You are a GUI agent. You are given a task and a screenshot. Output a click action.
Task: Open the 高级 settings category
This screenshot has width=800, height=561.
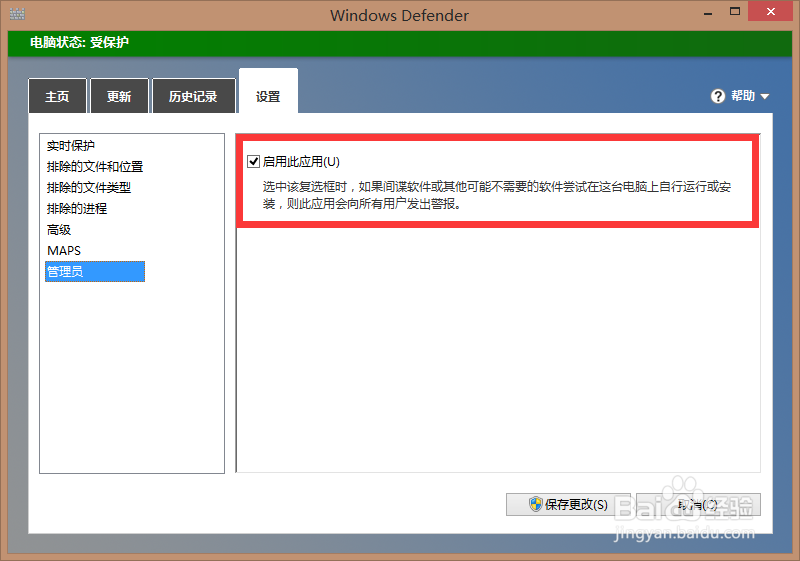click(59, 230)
